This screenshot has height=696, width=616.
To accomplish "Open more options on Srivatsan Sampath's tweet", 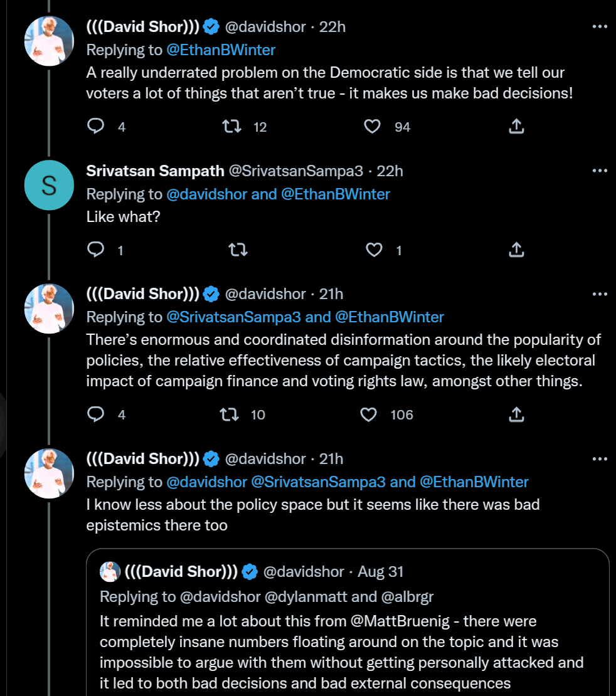I will point(600,171).
